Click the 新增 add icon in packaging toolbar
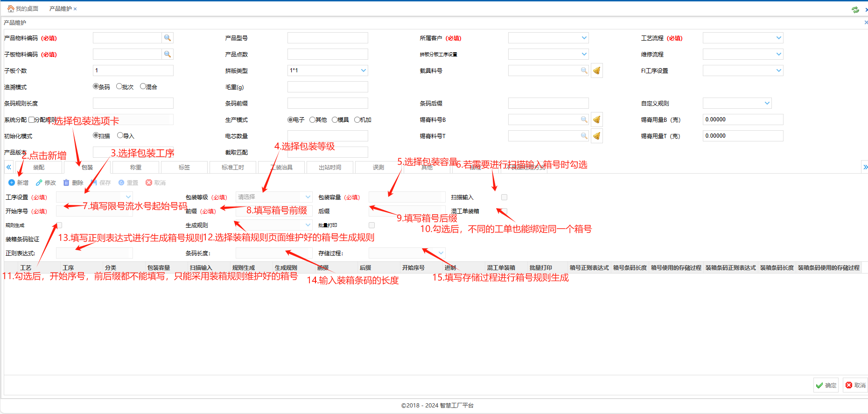This screenshot has height=414, width=868. (x=12, y=182)
